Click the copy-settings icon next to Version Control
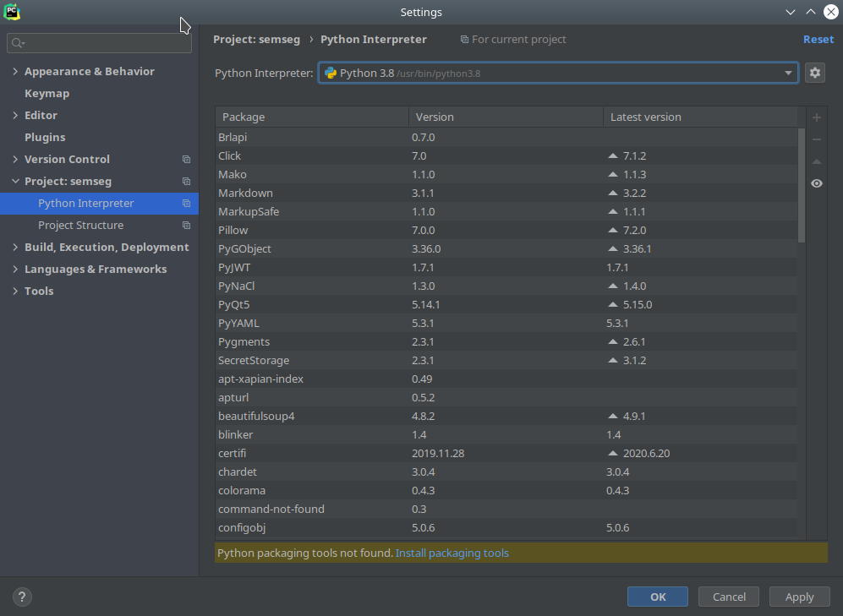 coord(186,159)
